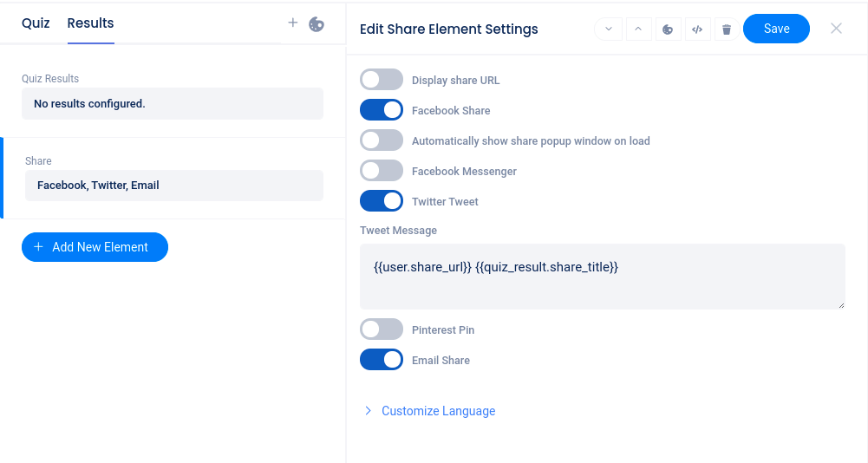Toggle the Pinterest Pin switch on
The image size is (868, 463).
(382, 329)
